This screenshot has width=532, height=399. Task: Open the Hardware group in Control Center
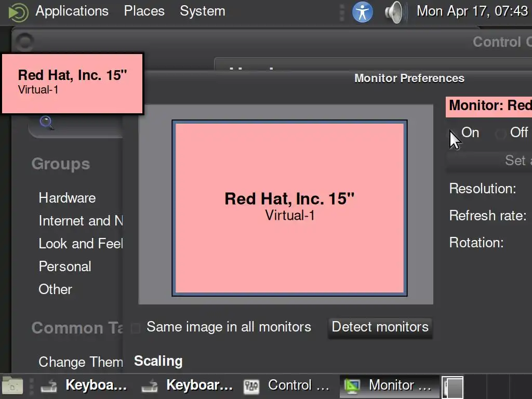tap(67, 198)
